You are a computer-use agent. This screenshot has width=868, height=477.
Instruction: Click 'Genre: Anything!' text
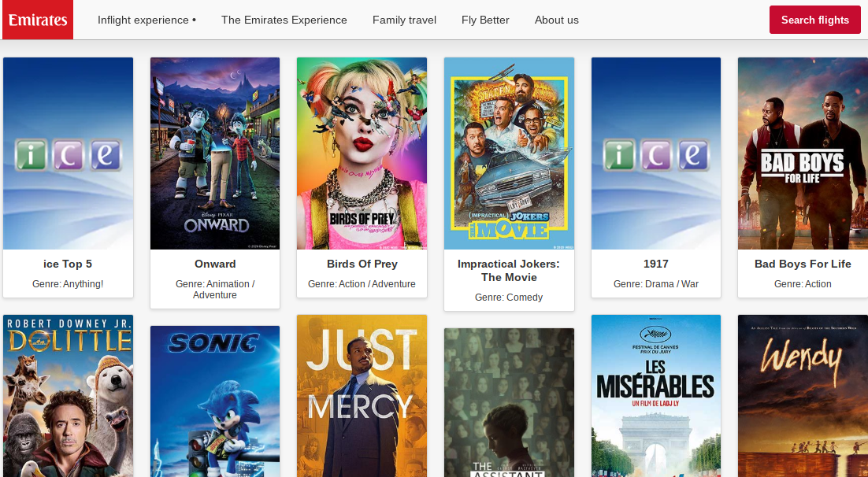[x=68, y=284]
